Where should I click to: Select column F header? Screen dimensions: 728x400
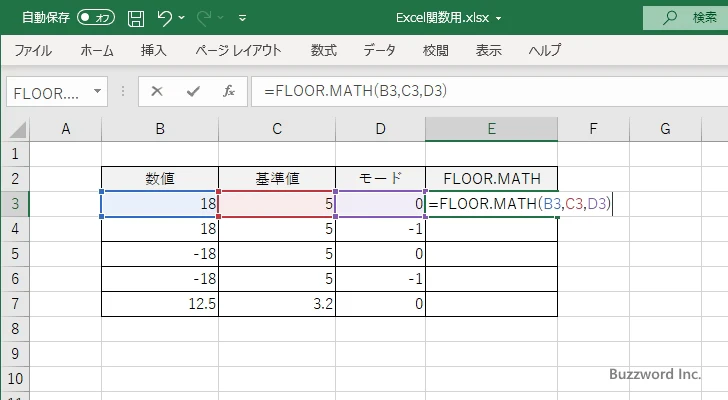[593, 129]
